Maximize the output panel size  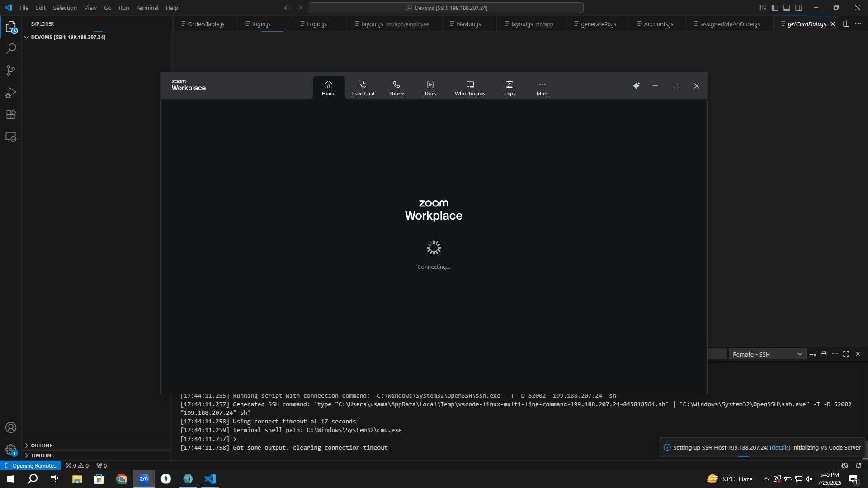846,354
